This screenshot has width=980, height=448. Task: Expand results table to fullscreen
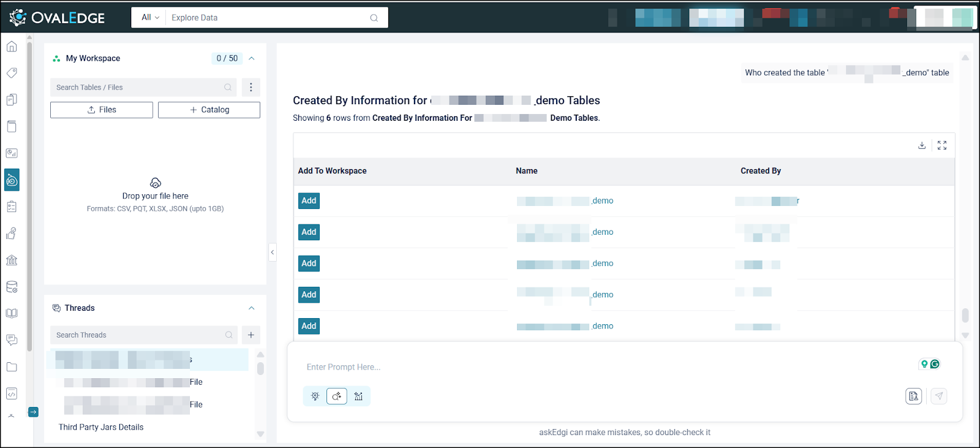(x=942, y=145)
